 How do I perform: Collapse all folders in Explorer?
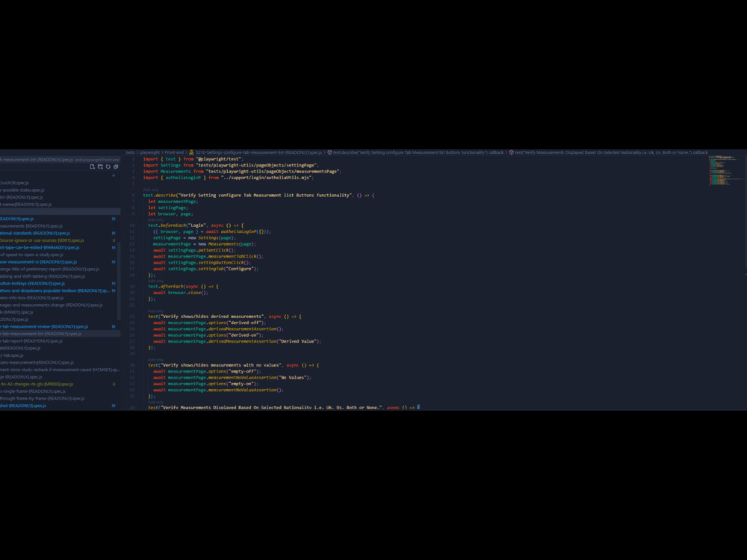tap(116, 167)
